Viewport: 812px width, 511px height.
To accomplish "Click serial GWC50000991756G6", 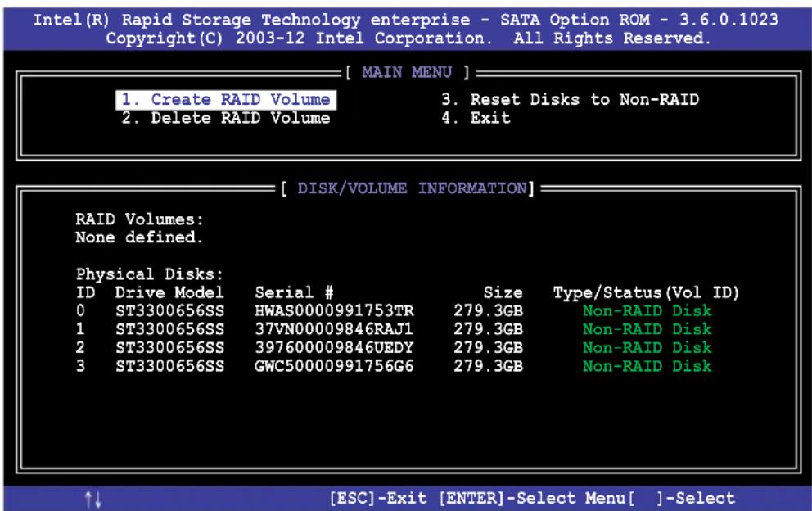I will (x=334, y=366).
